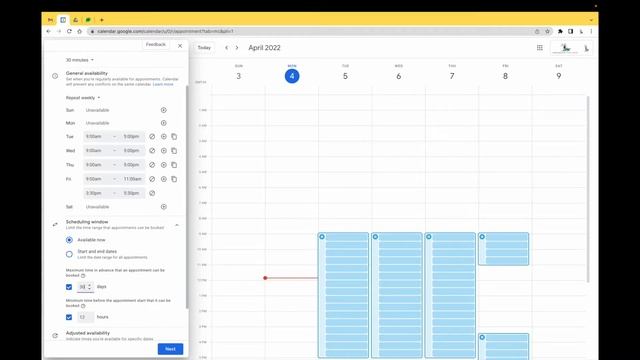Select the Available now option
The width and height of the screenshot is (640, 360).
69,240
